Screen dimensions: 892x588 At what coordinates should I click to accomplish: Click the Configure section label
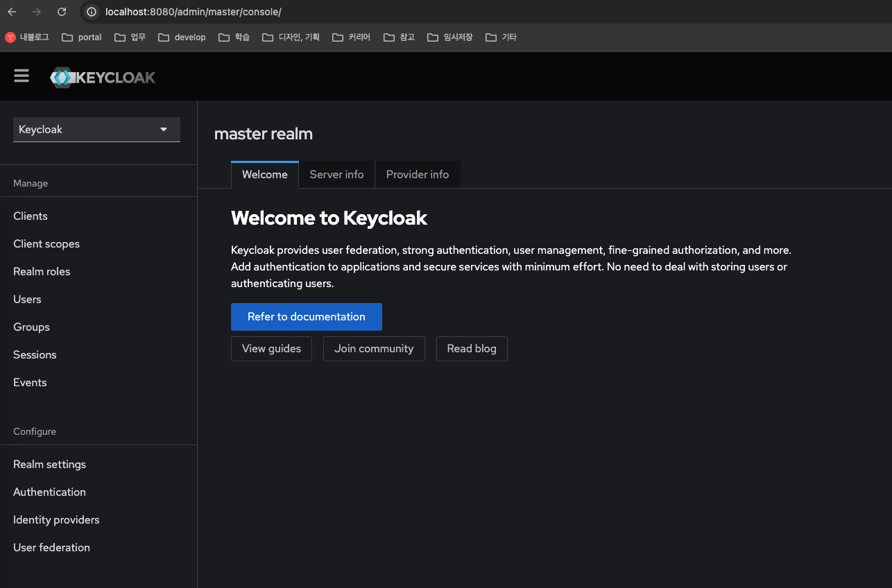pyautogui.click(x=35, y=432)
